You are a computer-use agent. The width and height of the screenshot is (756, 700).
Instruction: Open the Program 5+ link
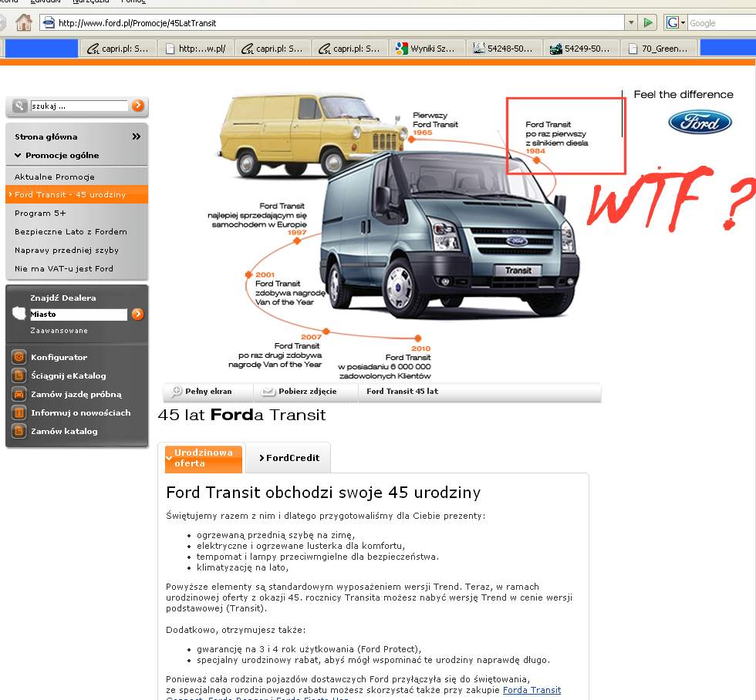[x=40, y=213]
